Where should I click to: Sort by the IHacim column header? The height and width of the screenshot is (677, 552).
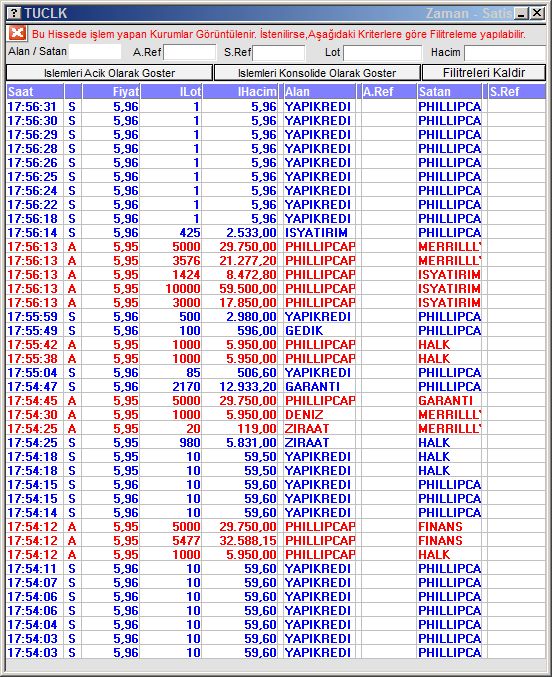[x=240, y=92]
